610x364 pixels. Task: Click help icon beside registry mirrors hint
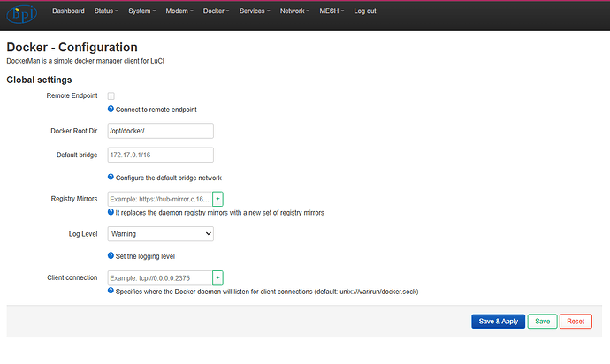111,213
